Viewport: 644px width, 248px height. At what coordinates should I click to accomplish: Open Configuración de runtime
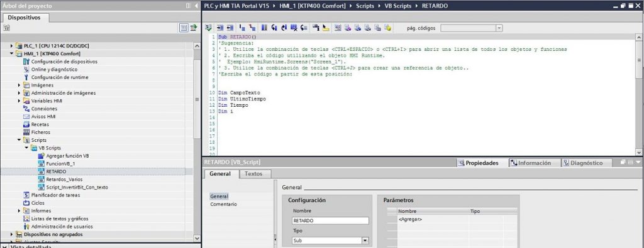60,77
